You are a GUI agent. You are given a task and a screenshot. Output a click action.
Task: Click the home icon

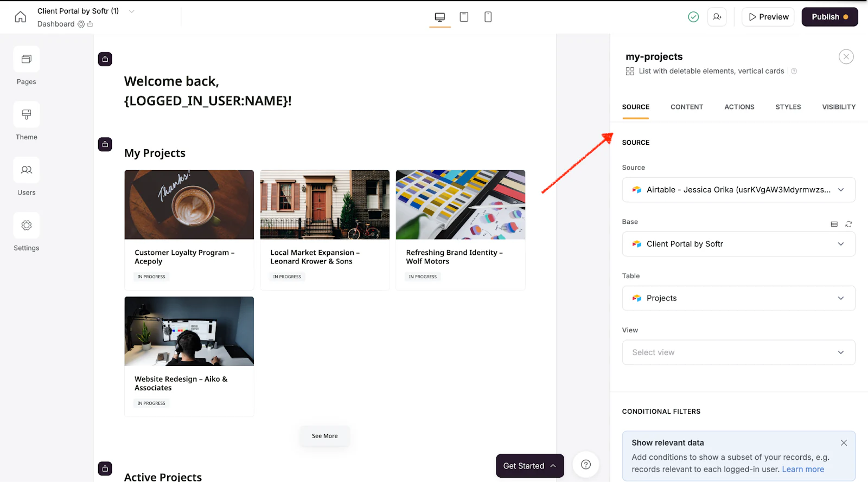pyautogui.click(x=20, y=17)
